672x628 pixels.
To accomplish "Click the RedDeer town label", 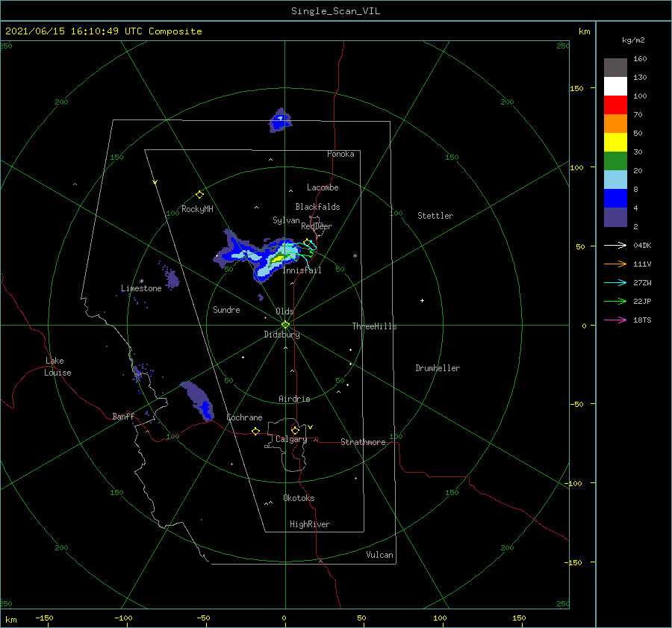I will point(317,226).
